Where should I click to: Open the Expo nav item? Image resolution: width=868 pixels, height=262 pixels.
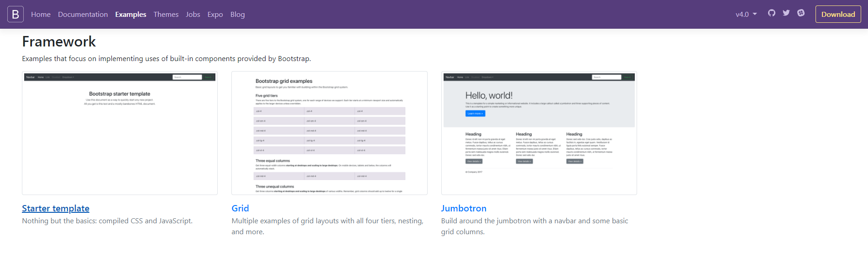tap(215, 15)
